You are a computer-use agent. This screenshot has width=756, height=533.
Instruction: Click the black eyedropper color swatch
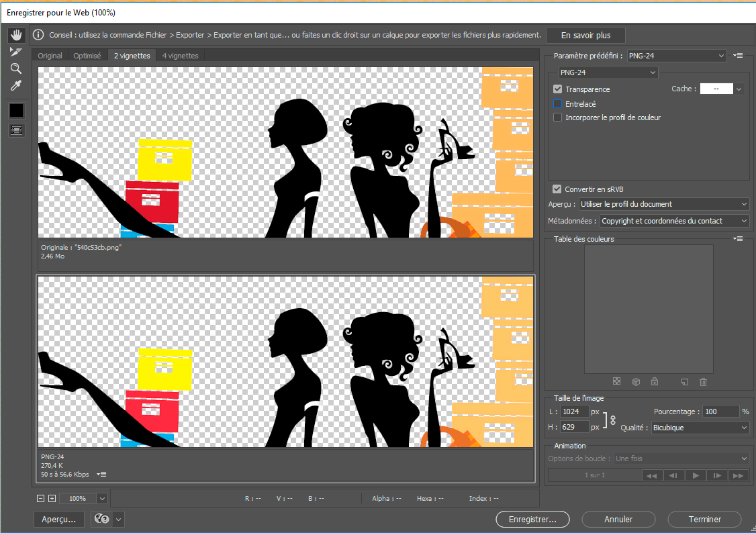(16, 110)
